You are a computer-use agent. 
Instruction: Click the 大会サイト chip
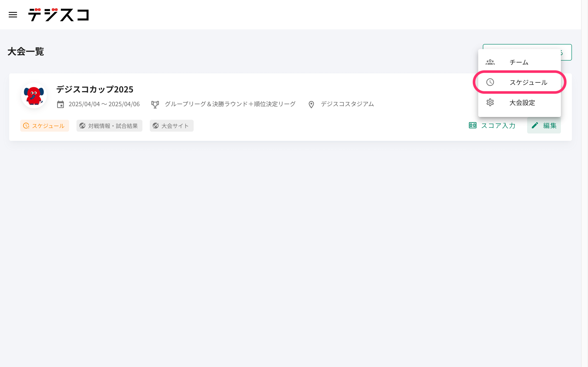(172, 126)
